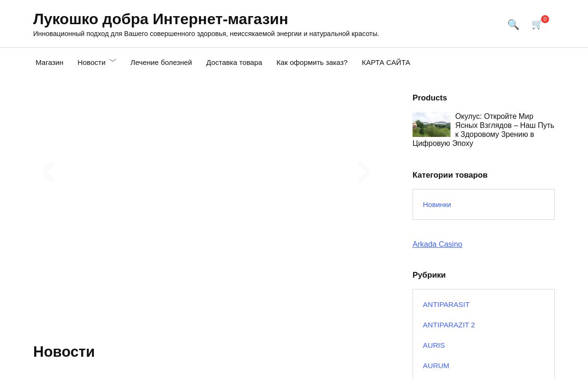Click the cart item count badge
The height and width of the screenshot is (379, 588).
(545, 19)
